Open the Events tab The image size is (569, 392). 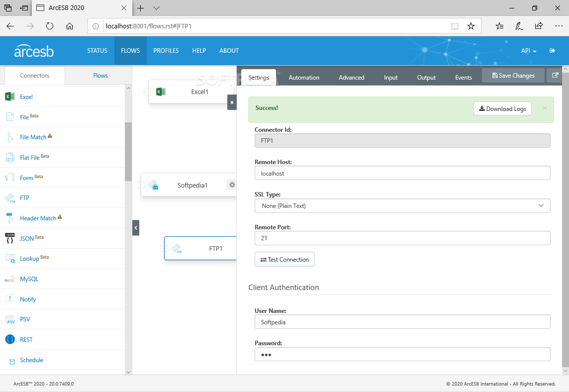point(464,77)
